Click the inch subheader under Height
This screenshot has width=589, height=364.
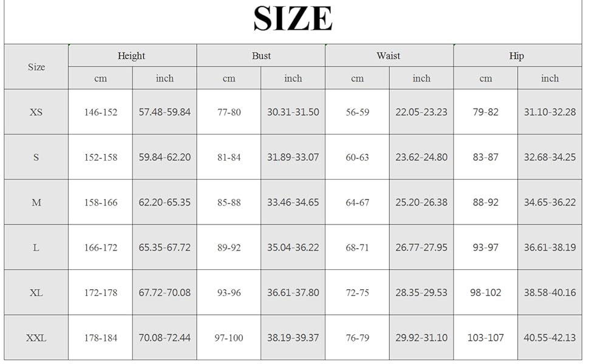165,78
